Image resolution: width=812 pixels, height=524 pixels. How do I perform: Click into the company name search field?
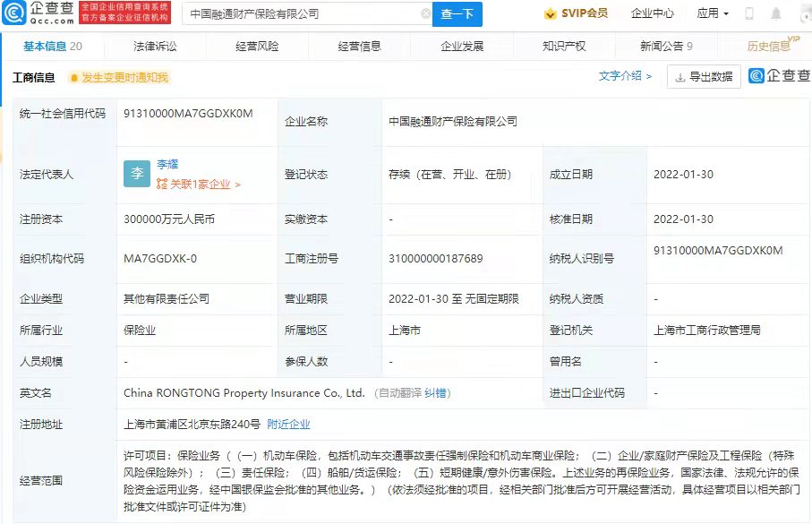(300, 14)
